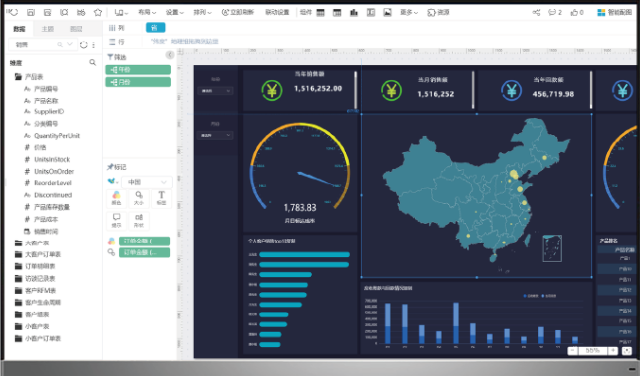Click the undo arrow icon in toolbar
Screen dimensions: 640x376
[x=13, y=12]
